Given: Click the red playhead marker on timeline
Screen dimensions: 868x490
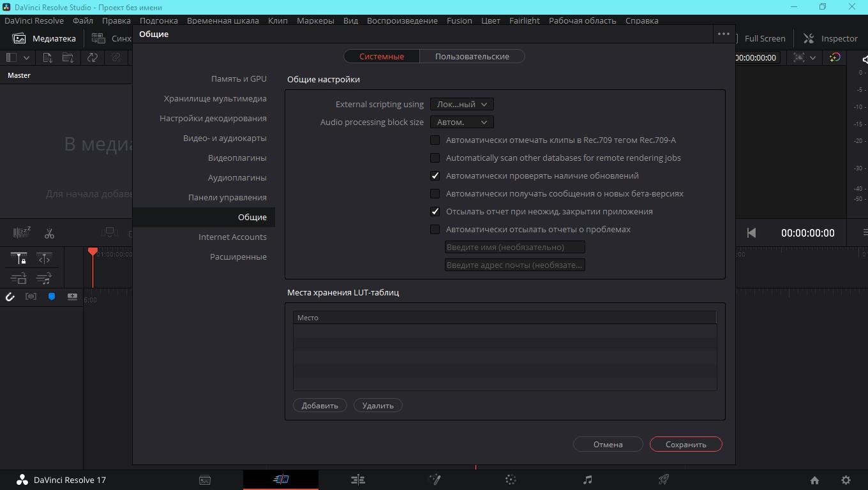Looking at the screenshot, I should click(93, 252).
